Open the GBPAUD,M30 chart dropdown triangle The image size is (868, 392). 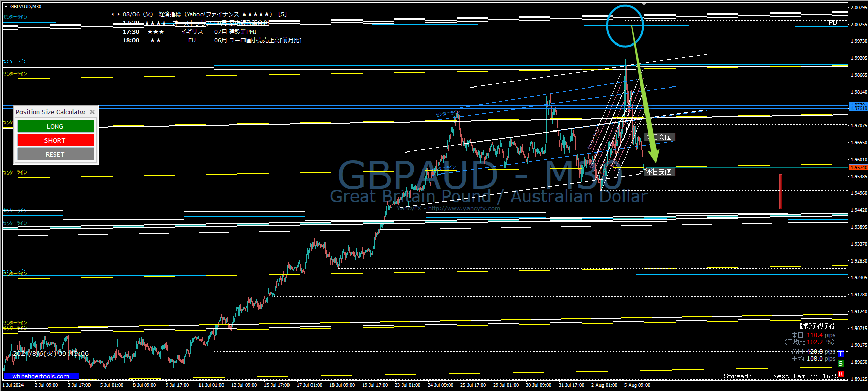[6, 7]
